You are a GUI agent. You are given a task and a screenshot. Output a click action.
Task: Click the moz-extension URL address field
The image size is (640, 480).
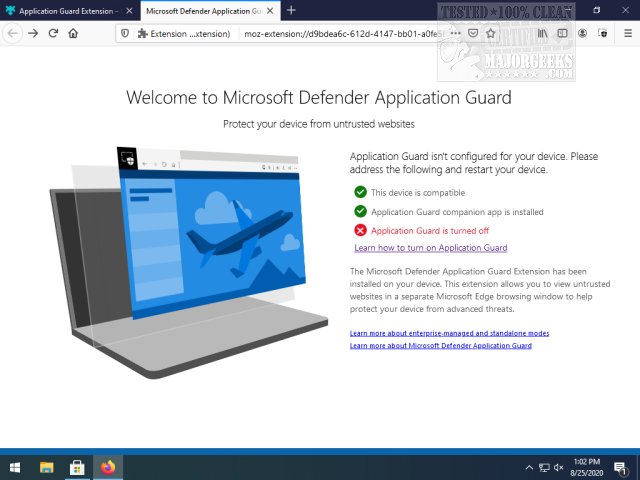tap(343, 34)
